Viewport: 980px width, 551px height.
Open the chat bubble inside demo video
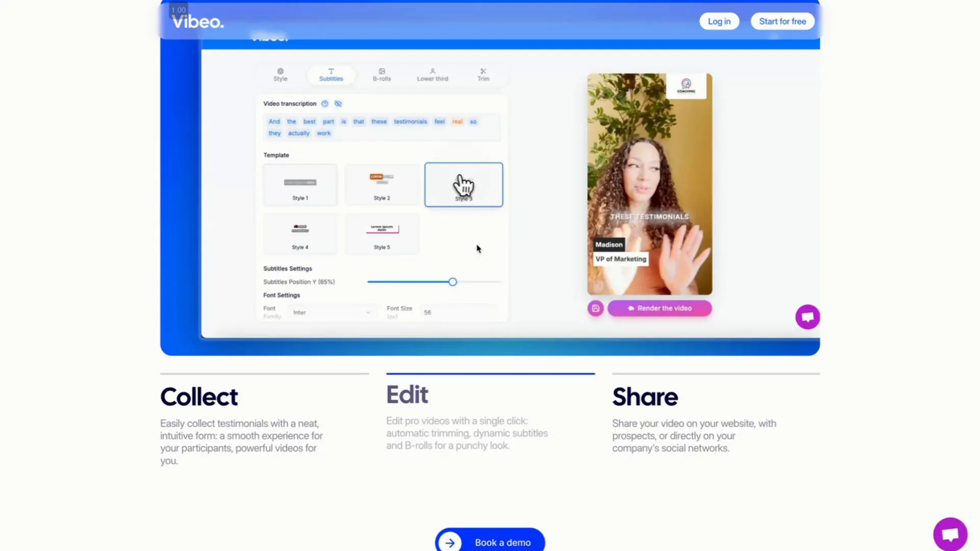pos(807,317)
